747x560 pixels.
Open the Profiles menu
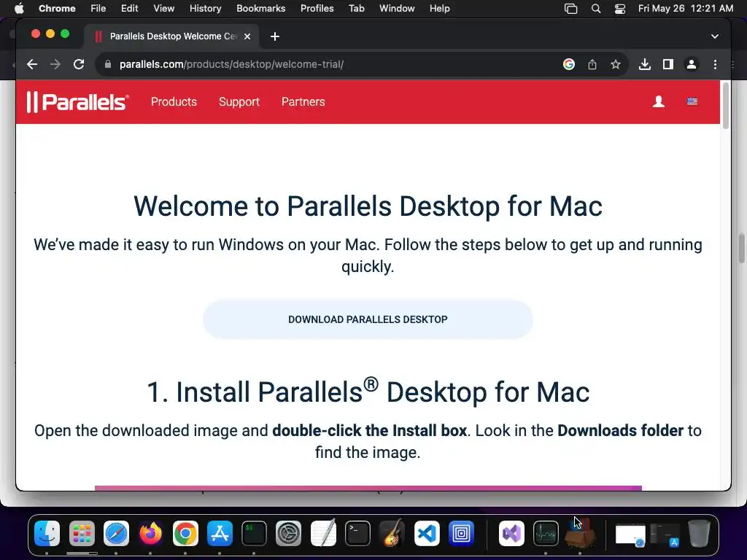[x=317, y=8]
